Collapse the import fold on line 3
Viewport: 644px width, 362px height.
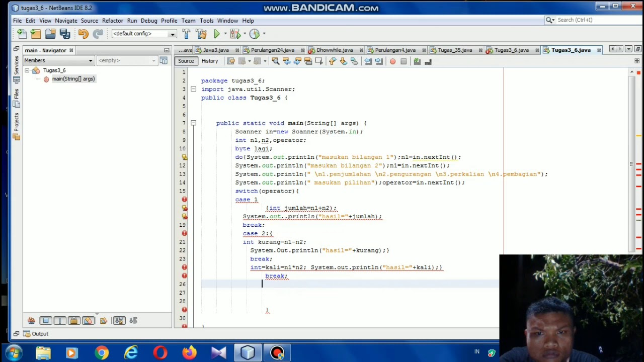[x=193, y=89]
